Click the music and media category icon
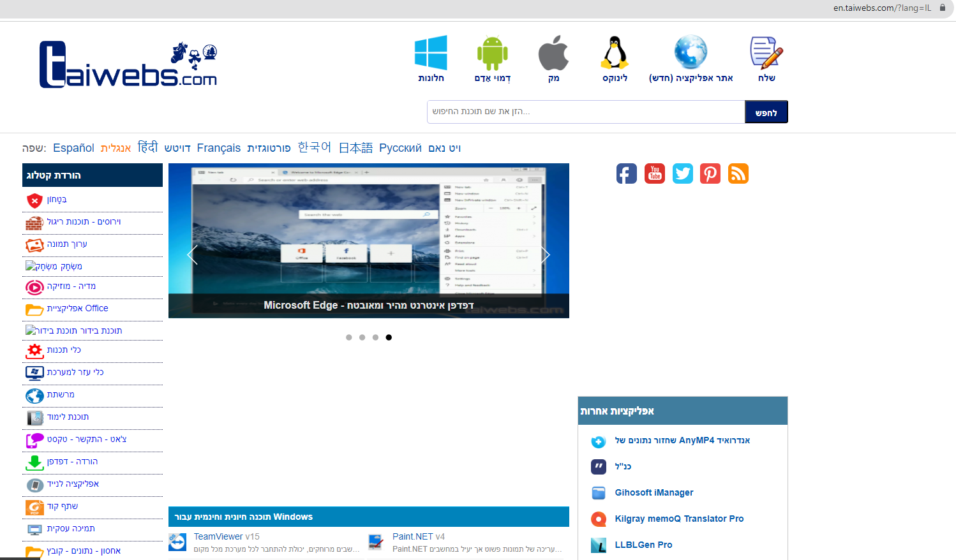 [34, 287]
